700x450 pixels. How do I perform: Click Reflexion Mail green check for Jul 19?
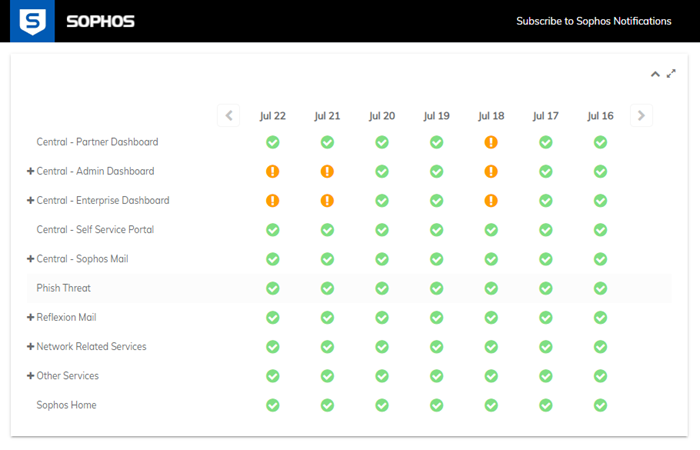(x=437, y=318)
